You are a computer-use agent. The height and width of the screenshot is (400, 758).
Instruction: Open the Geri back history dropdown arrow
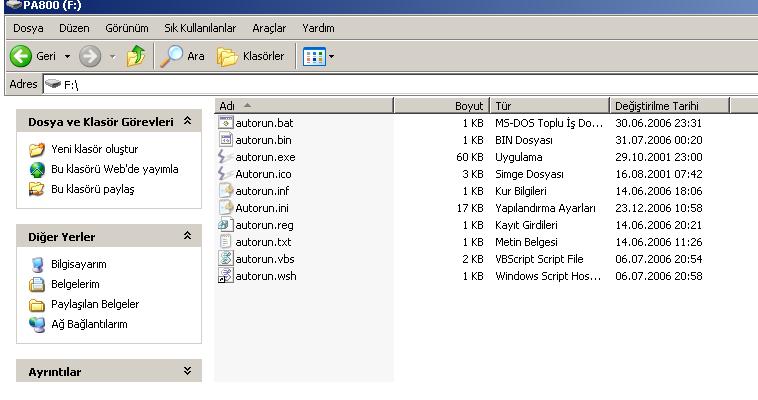coord(67,56)
